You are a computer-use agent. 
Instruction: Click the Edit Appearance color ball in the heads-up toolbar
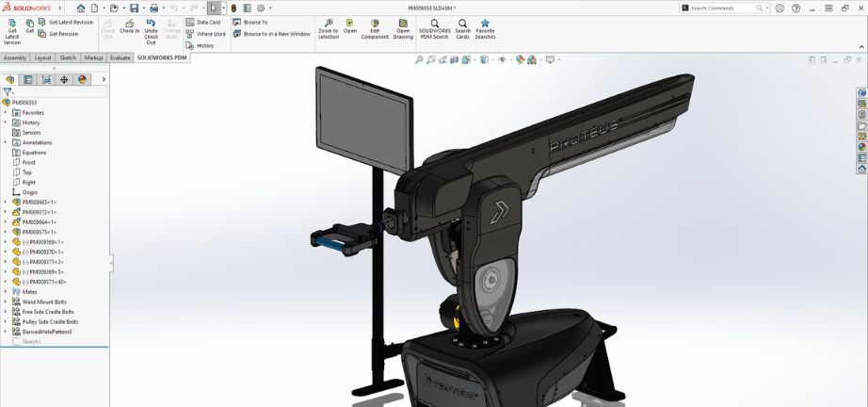[x=520, y=59]
